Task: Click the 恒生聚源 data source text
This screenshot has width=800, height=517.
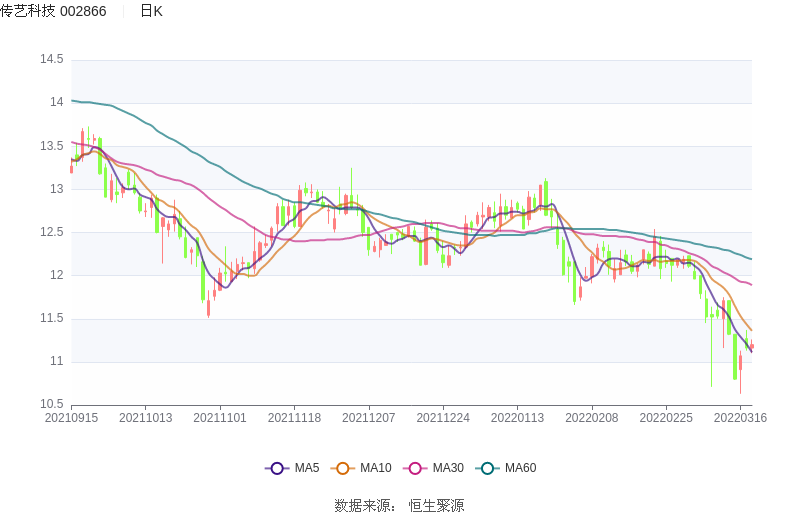Action: click(436, 506)
